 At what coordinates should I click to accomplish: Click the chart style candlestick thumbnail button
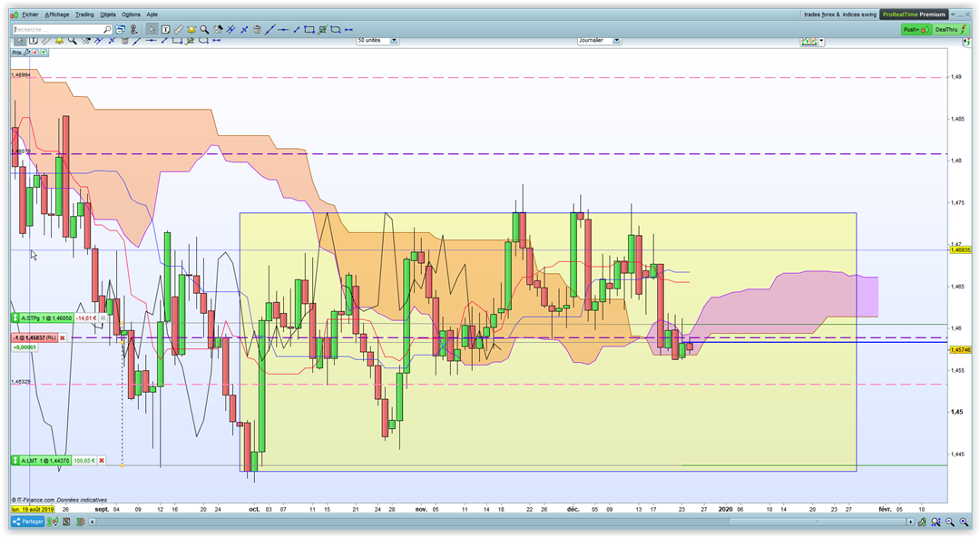click(809, 41)
